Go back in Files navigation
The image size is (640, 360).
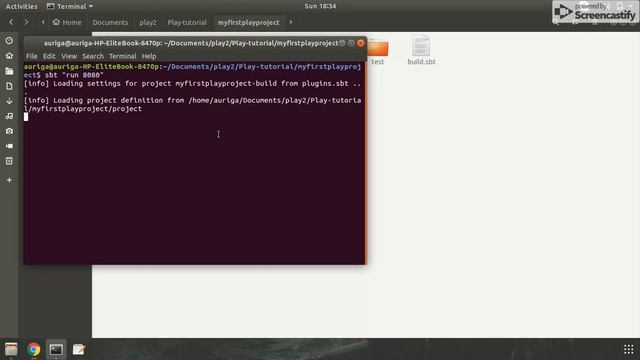[11, 22]
